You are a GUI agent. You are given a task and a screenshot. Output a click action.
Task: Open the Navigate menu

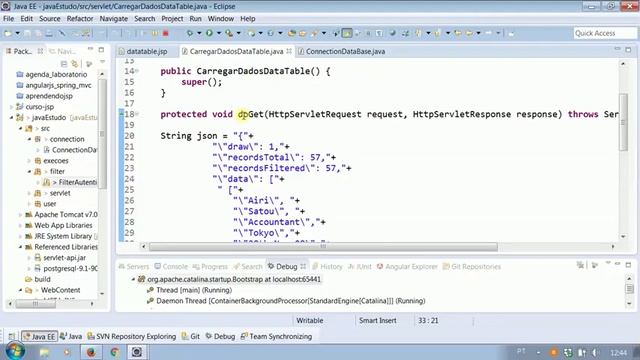coord(113,19)
